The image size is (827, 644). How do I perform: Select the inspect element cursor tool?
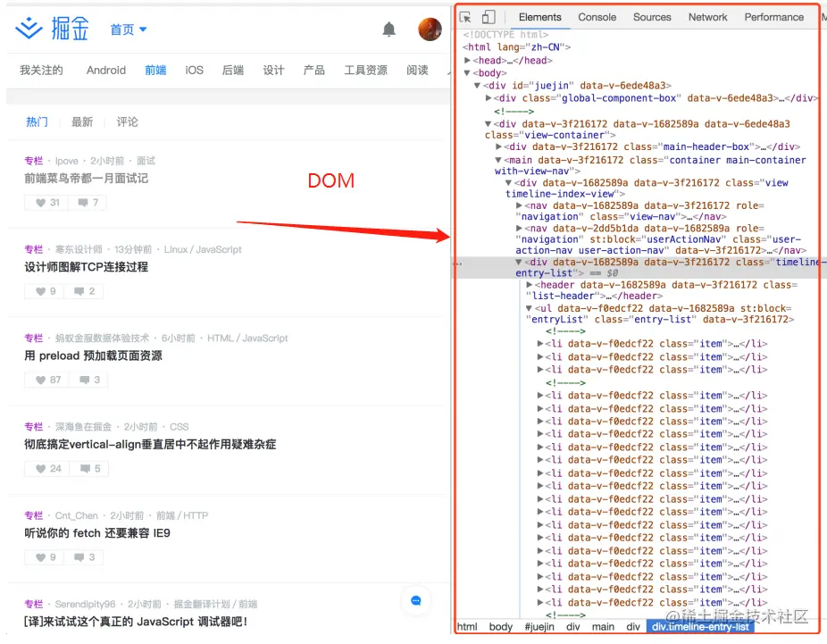click(465, 17)
